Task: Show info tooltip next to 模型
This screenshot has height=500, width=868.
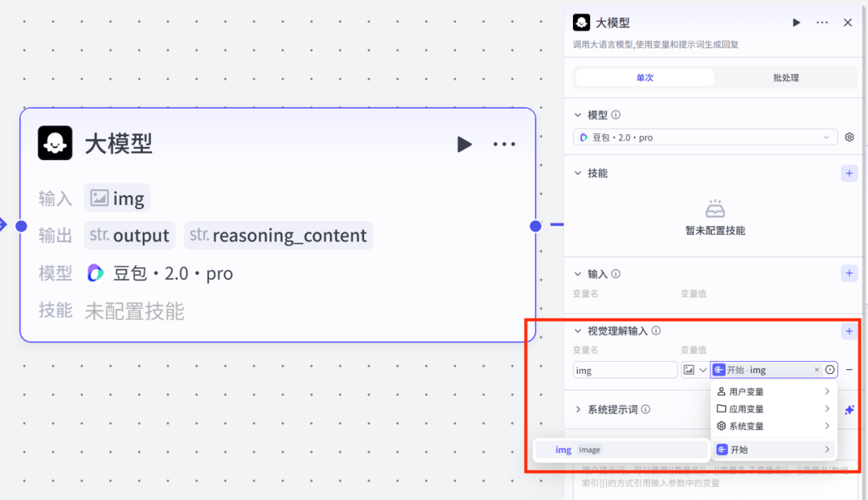Action: 616,115
